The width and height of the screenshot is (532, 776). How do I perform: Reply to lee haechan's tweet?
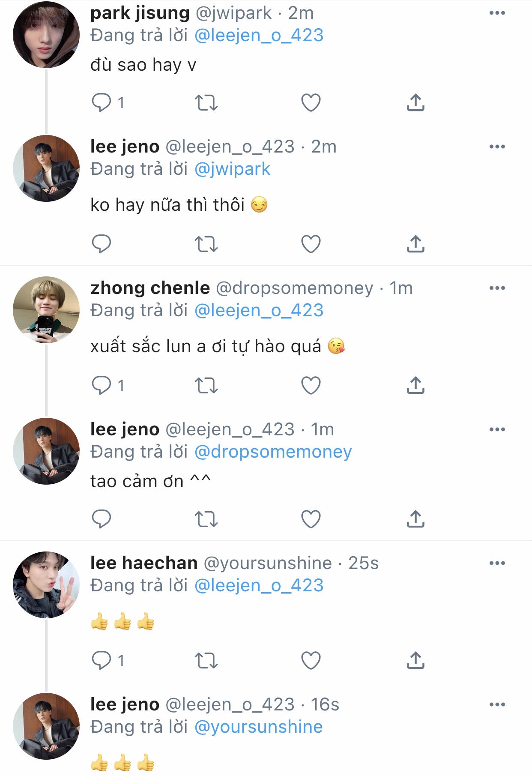pos(102,660)
